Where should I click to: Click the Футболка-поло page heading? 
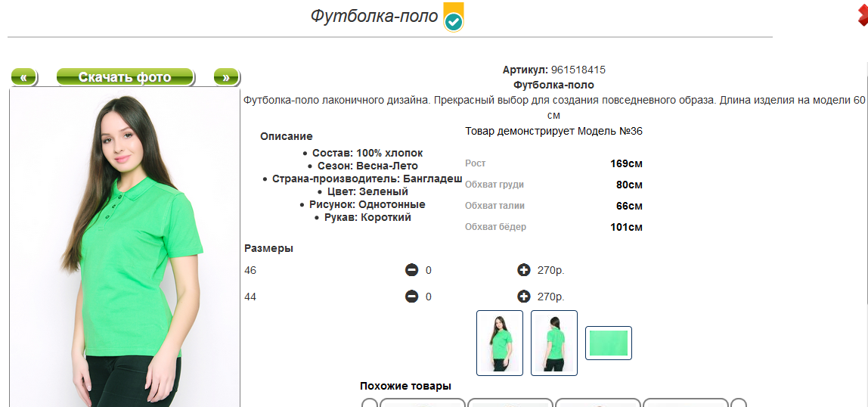pyautogui.click(x=374, y=16)
